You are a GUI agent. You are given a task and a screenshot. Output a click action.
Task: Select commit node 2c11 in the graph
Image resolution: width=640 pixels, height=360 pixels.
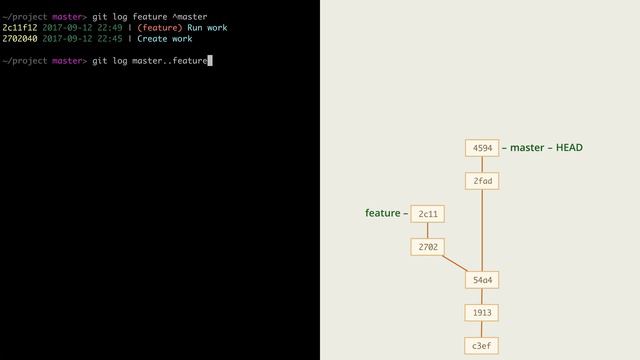428,214
